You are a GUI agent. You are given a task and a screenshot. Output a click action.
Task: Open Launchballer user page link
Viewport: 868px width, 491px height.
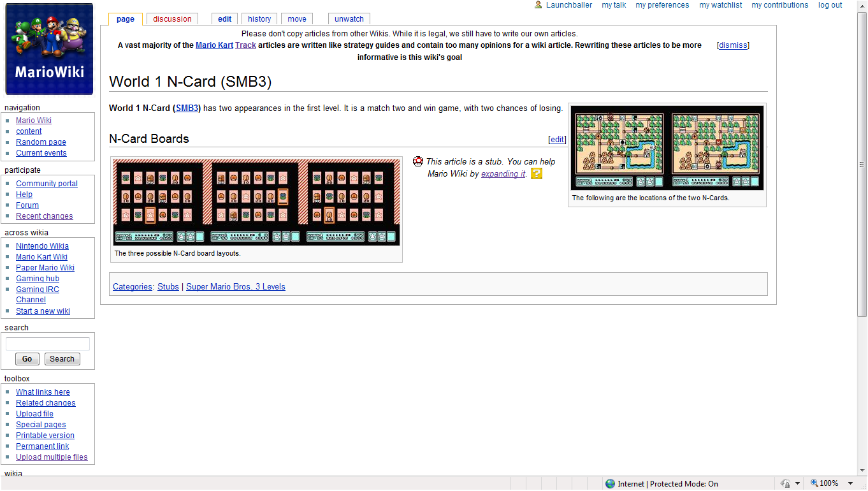point(569,5)
